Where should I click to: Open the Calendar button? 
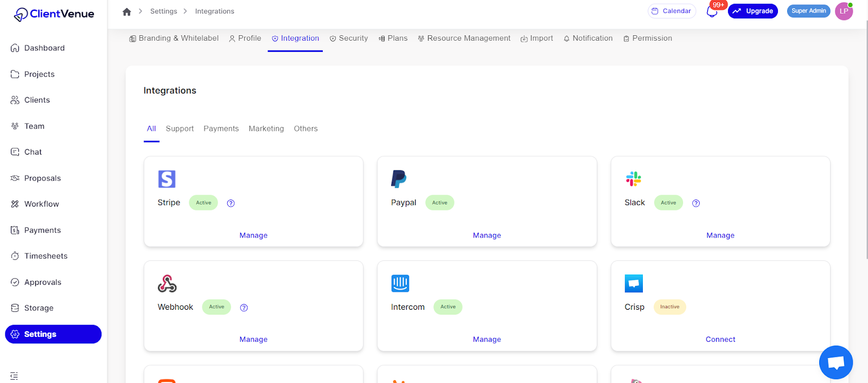[x=672, y=11]
